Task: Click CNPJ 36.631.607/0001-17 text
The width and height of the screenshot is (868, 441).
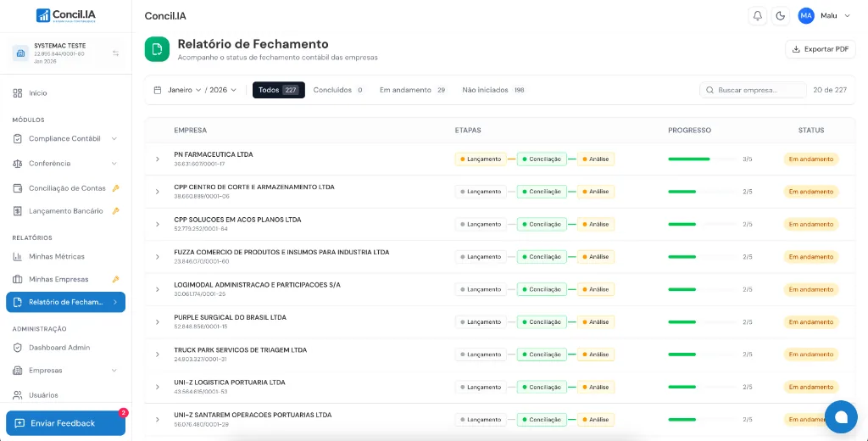Action: click(x=199, y=164)
